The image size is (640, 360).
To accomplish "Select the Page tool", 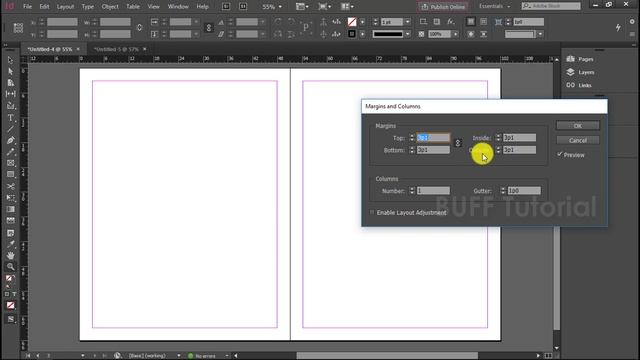I will [x=10, y=82].
